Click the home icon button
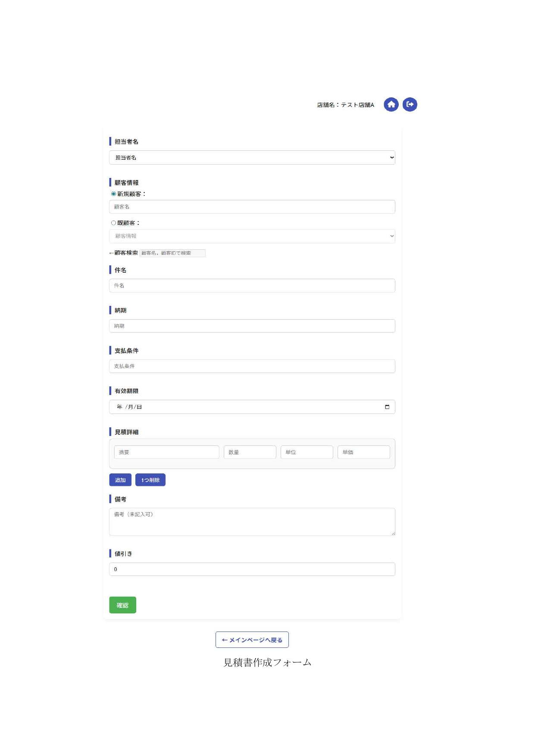This screenshot has width=535, height=756. pyautogui.click(x=391, y=105)
